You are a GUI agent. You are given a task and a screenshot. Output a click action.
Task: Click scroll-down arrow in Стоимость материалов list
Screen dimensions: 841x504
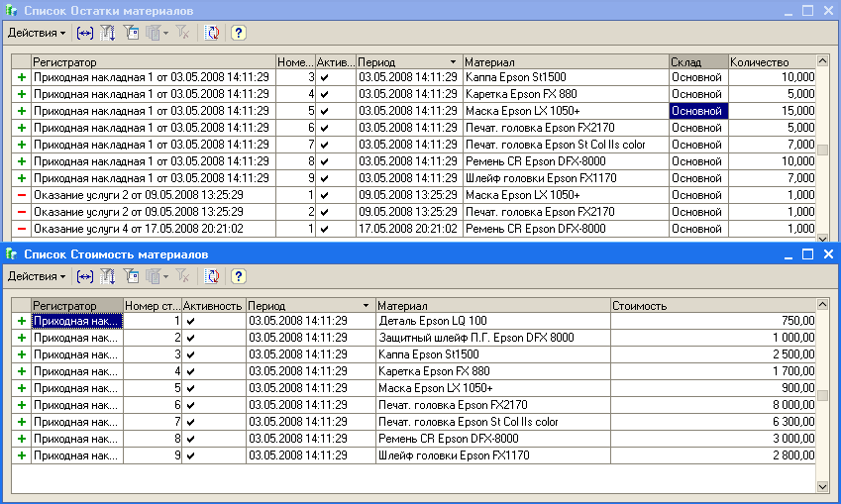(823, 487)
